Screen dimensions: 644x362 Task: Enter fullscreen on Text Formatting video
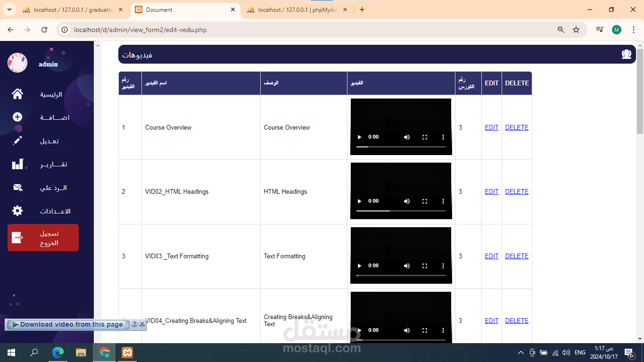[x=425, y=266]
